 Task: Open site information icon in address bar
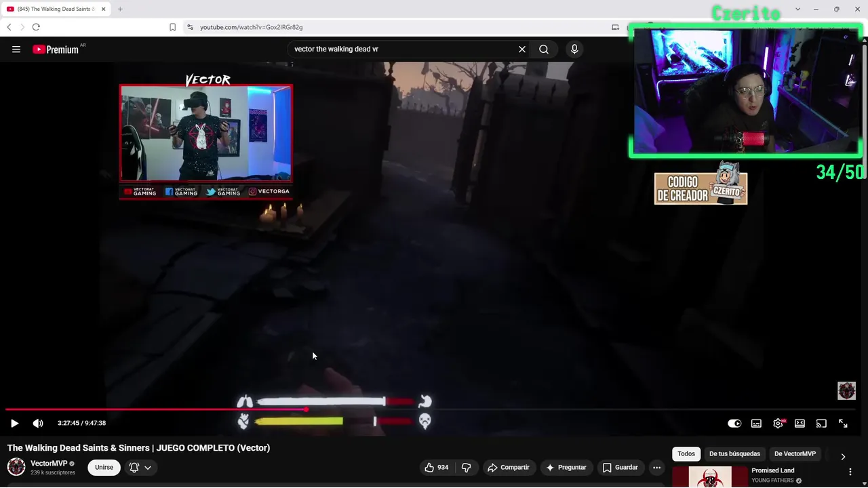point(190,27)
